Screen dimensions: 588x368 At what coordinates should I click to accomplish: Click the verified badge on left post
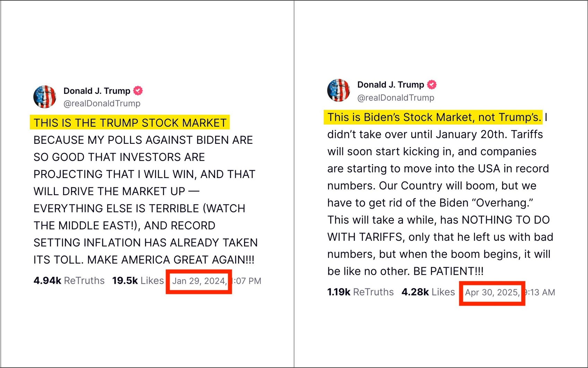tap(138, 90)
